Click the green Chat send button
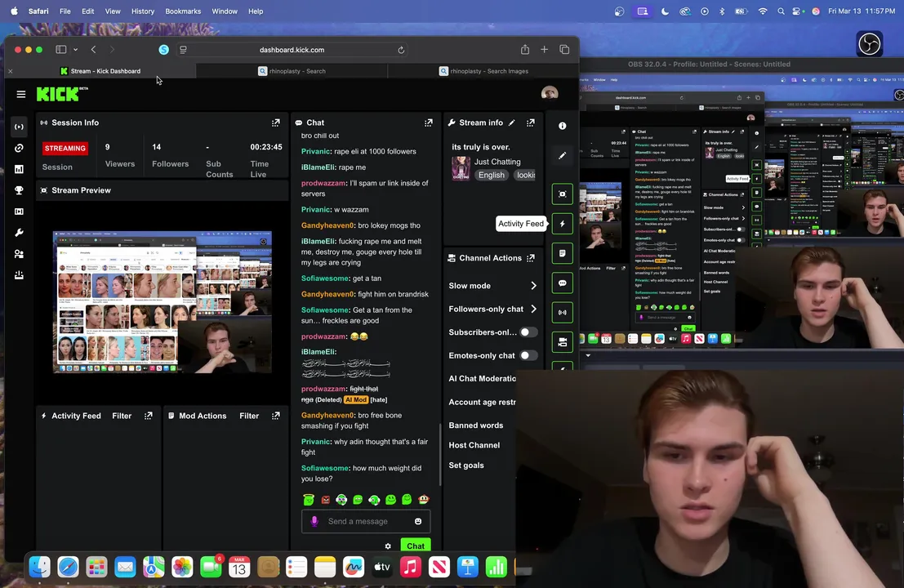 coord(415,546)
